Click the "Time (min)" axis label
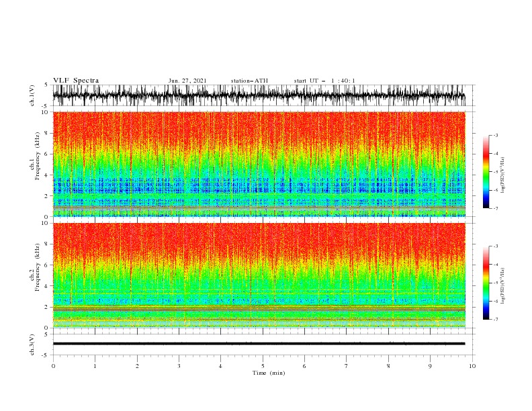Viewport: 532px width, 411px height. pos(269,373)
